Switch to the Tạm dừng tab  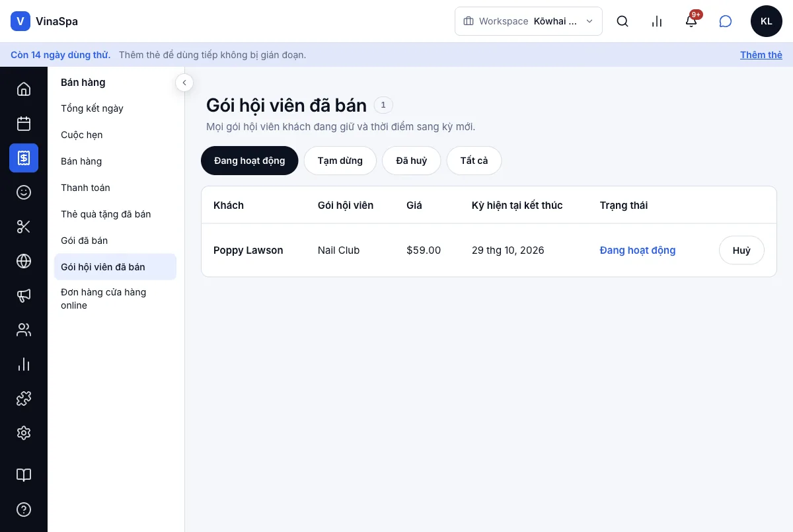pos(340,161)
